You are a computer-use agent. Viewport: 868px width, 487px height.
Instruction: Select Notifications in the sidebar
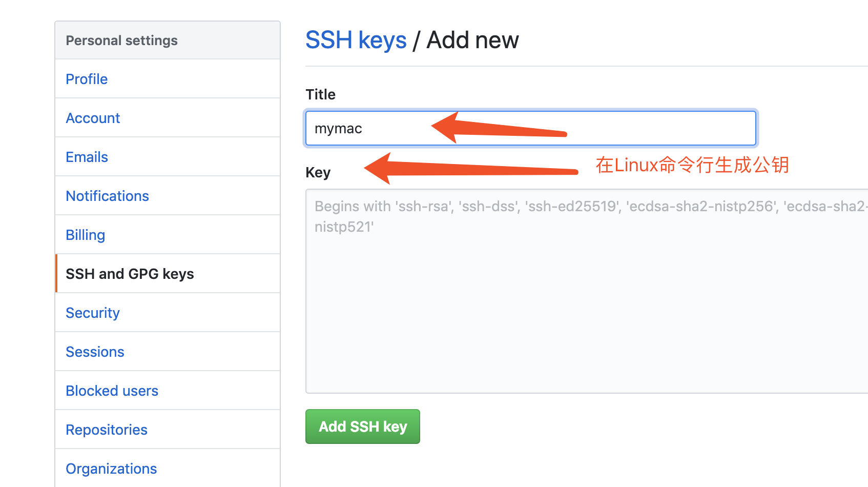(x=107, y=196)
